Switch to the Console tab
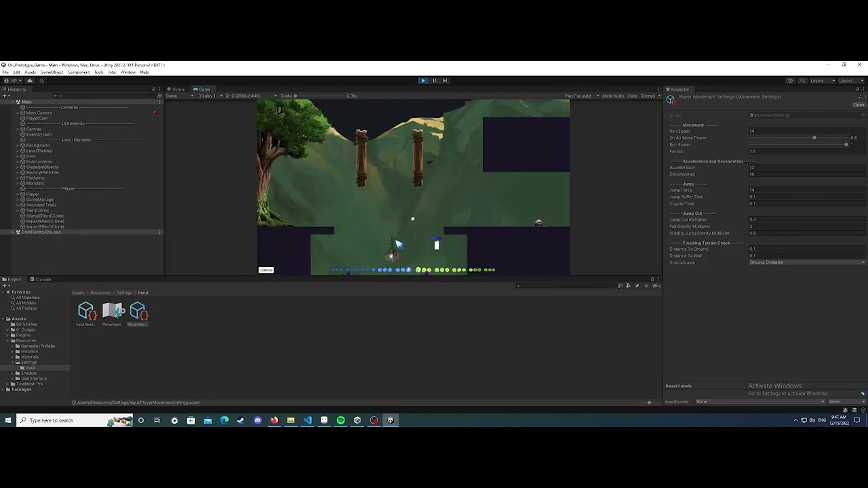 coord(41,279)
